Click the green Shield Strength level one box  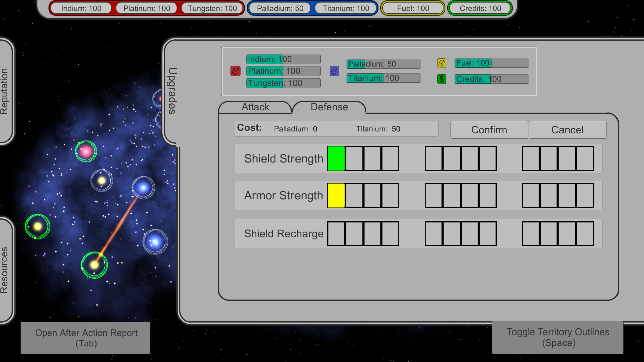pos(336,159)
